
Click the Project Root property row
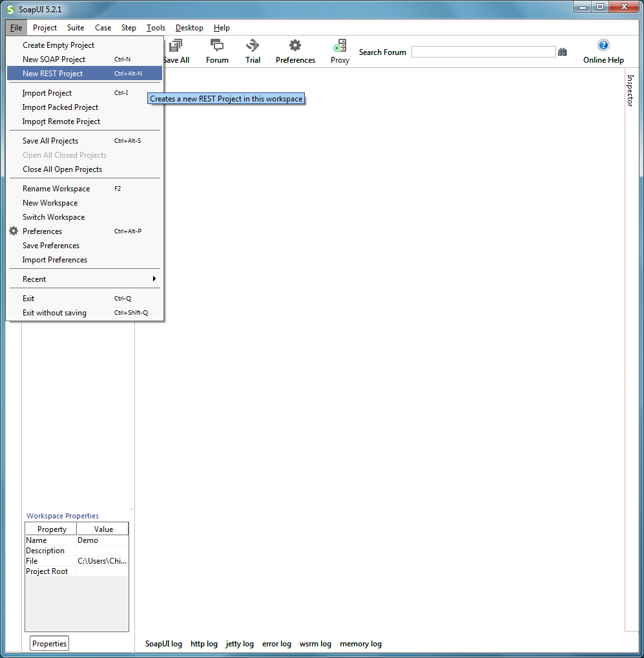(77, 571)
